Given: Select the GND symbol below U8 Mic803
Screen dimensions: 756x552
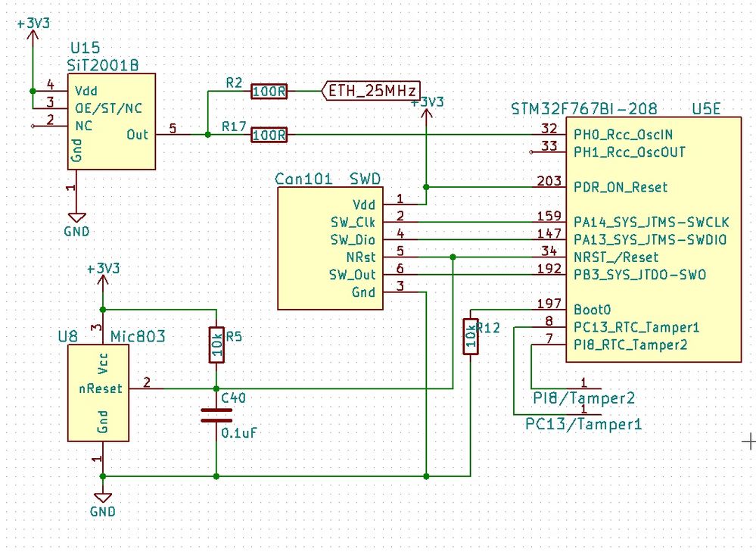Looking at the screenshot, I should [x=103, y=505].
